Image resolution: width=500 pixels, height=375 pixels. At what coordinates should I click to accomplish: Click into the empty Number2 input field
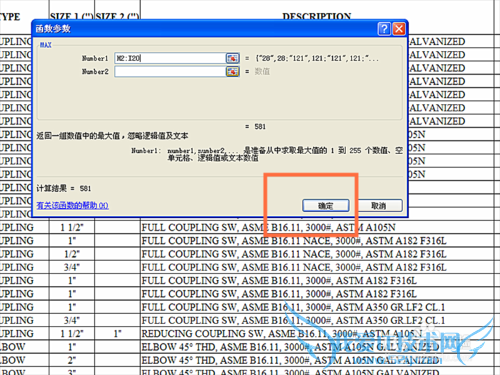(x=170, y=71)
